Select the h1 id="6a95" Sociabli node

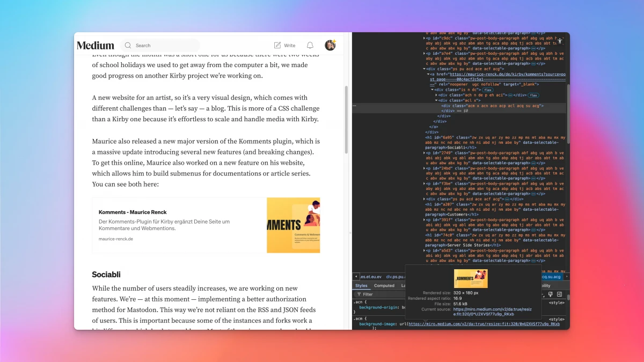pos(495,142)
